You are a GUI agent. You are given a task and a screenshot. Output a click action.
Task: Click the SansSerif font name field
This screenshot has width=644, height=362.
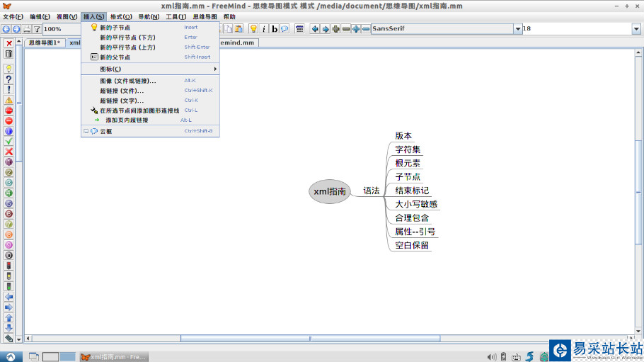point(442,28)
